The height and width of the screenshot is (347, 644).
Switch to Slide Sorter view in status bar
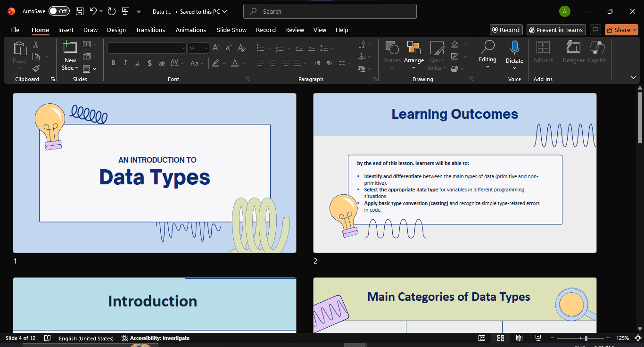(x=500, y=338)
